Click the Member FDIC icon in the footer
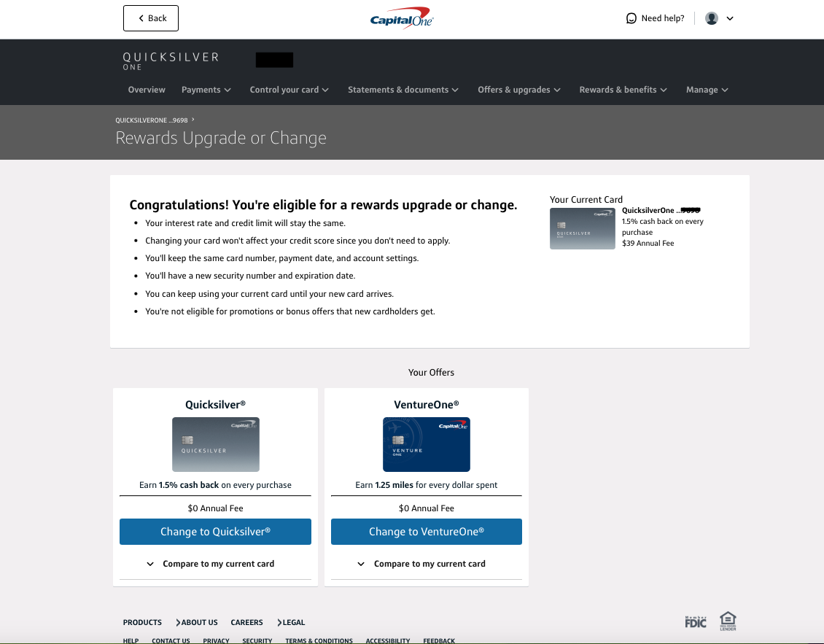The width and height of the screenshot is (824, 644). [695, 621]
